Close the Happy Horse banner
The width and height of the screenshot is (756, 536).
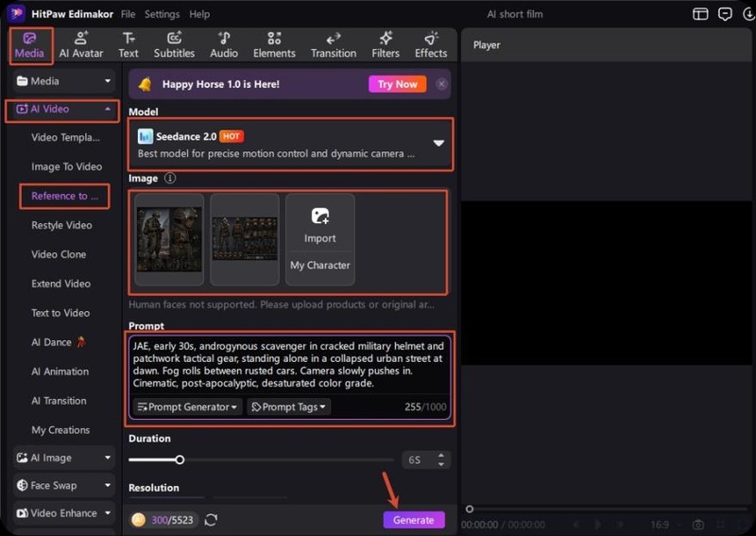point(441,84)
